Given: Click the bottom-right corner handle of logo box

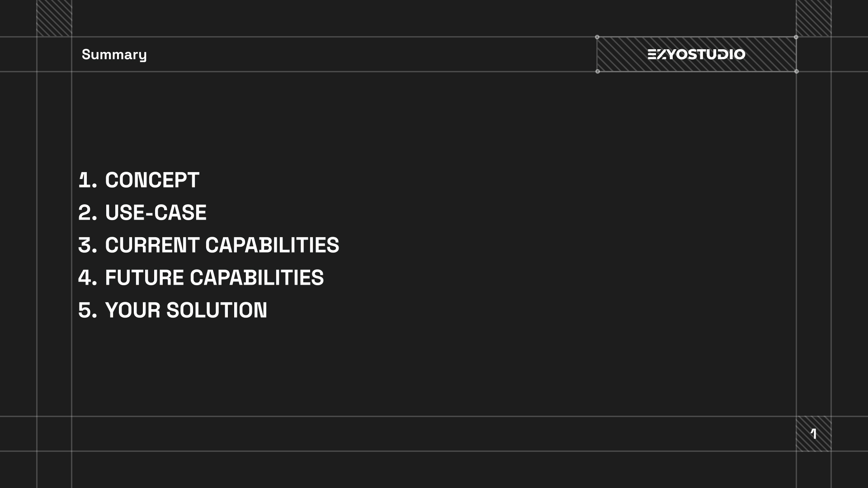Looking at the screenshot, I should (x=796, y=71).
